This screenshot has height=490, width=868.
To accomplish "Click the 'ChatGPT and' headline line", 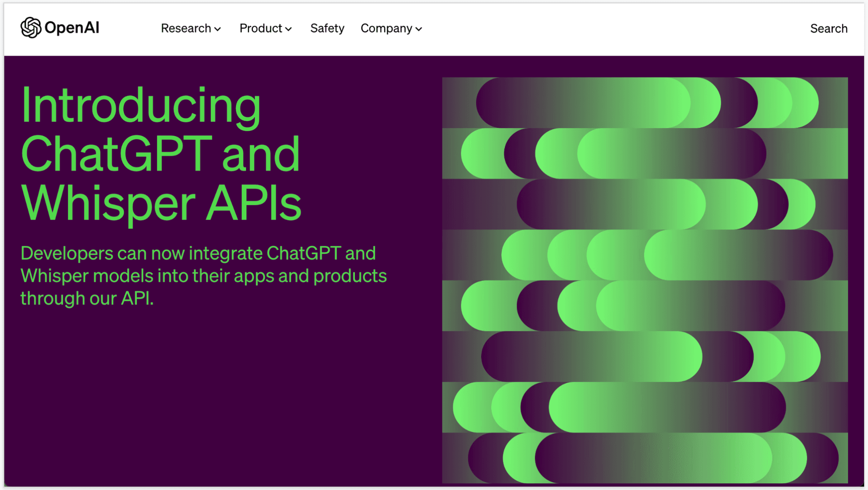I will click(160, 154).
